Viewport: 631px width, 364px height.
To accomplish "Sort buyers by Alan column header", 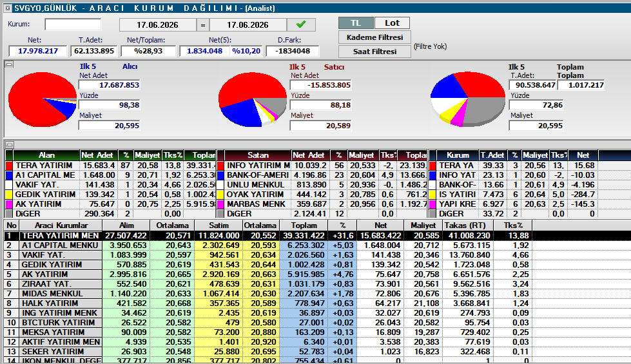I will pyautogui.click(x=46, y=155).
